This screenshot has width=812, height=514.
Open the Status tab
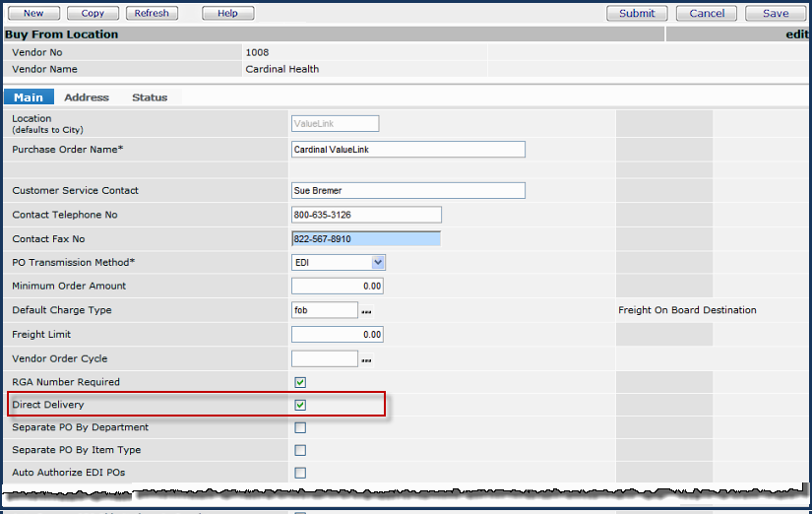click(x=150, y=97)
